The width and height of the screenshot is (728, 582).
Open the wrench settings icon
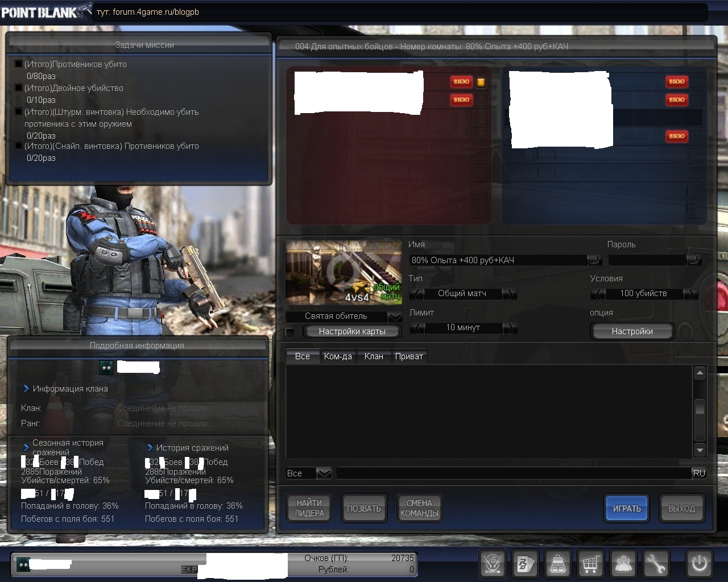pyautogui.click(x=656, y=564)
